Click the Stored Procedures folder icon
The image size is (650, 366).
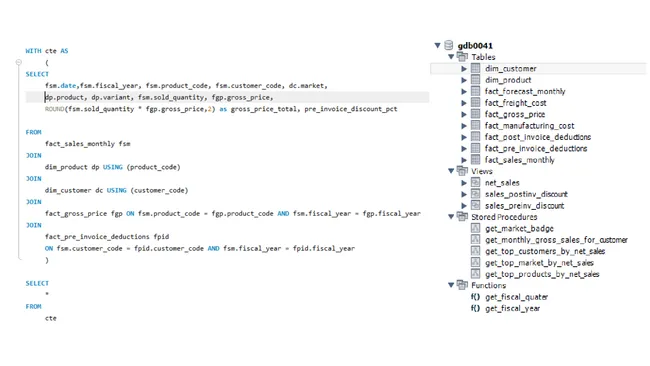click(x=462, y=216)
